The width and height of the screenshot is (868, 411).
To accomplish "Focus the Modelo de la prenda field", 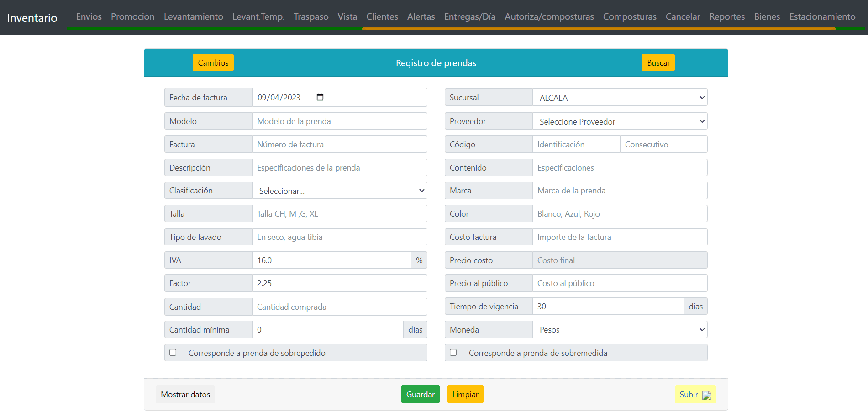I will [x=339, y=121].
